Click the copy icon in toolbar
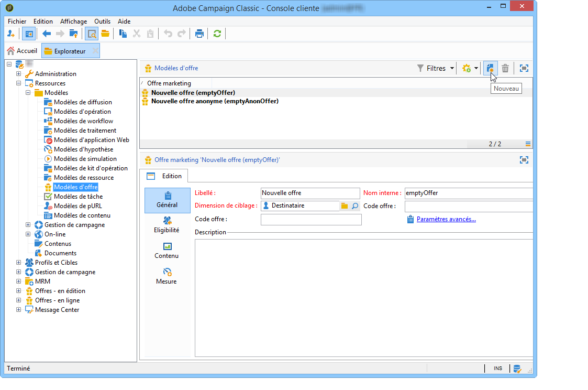Screen dimensions: 588x390 point(123,34)
